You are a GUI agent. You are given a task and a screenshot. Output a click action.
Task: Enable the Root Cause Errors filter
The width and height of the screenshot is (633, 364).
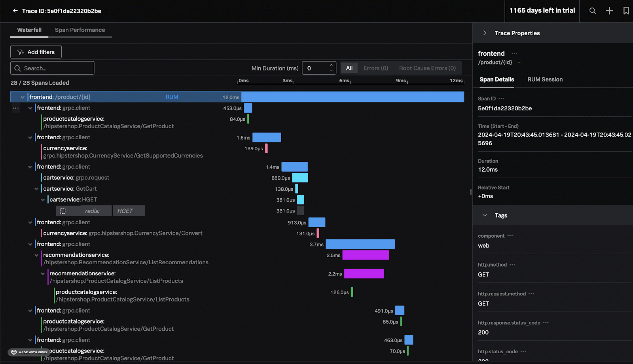427,68
